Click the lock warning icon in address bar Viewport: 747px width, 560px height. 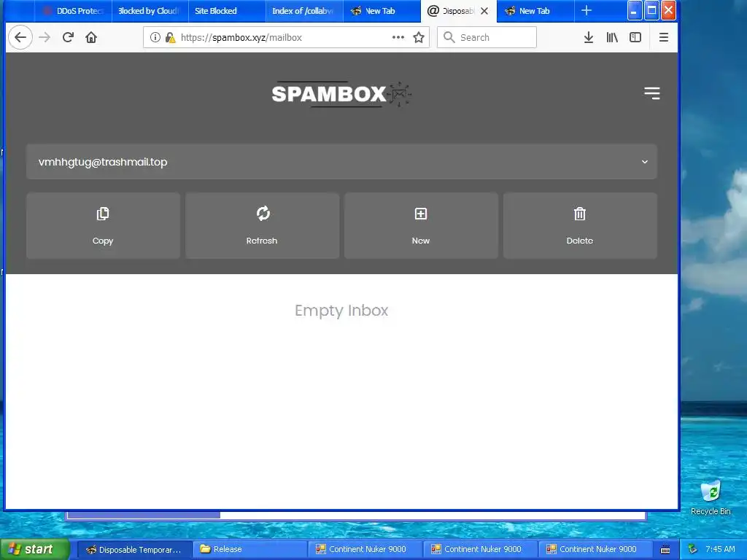click(x=170, y=37)
